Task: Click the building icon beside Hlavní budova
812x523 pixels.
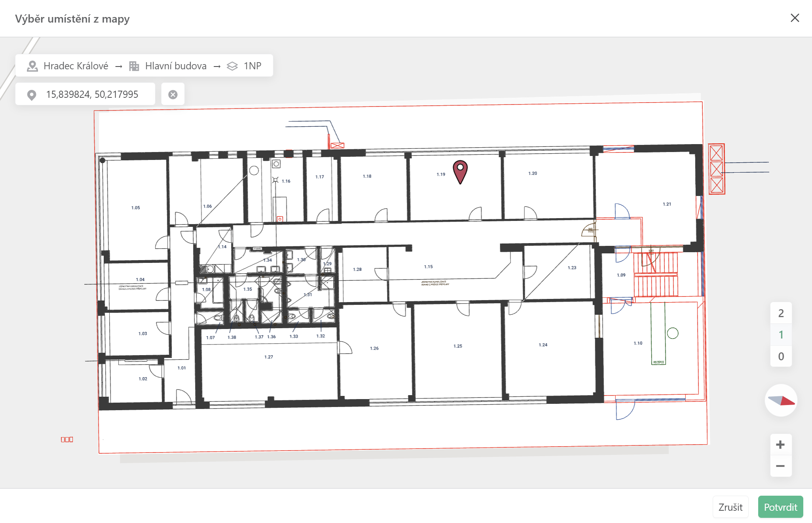Action: (x=134, y=66)
